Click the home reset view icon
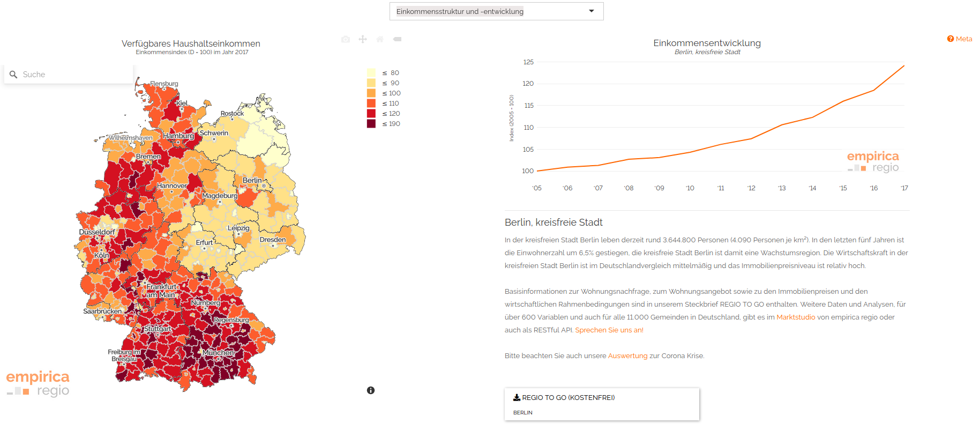 [380, 39]
